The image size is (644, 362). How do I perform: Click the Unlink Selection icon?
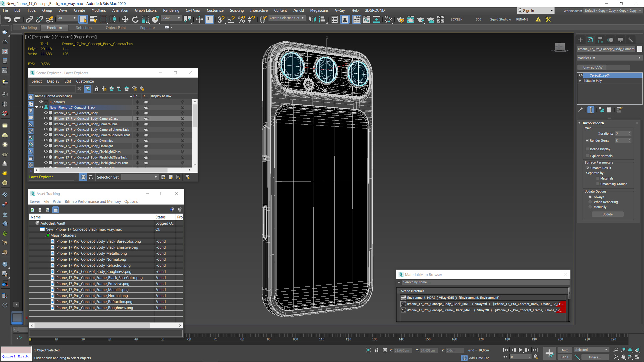(x=40, y=19)
